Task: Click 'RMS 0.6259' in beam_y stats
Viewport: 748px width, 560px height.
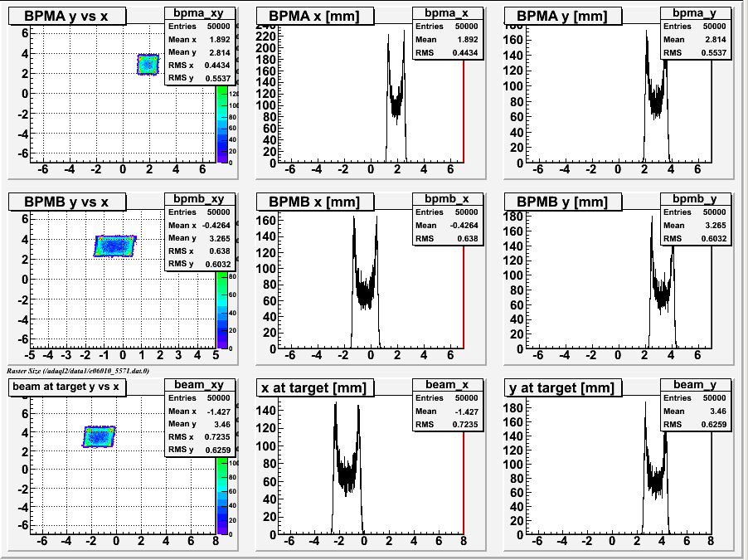Action: tap(696, 424)
